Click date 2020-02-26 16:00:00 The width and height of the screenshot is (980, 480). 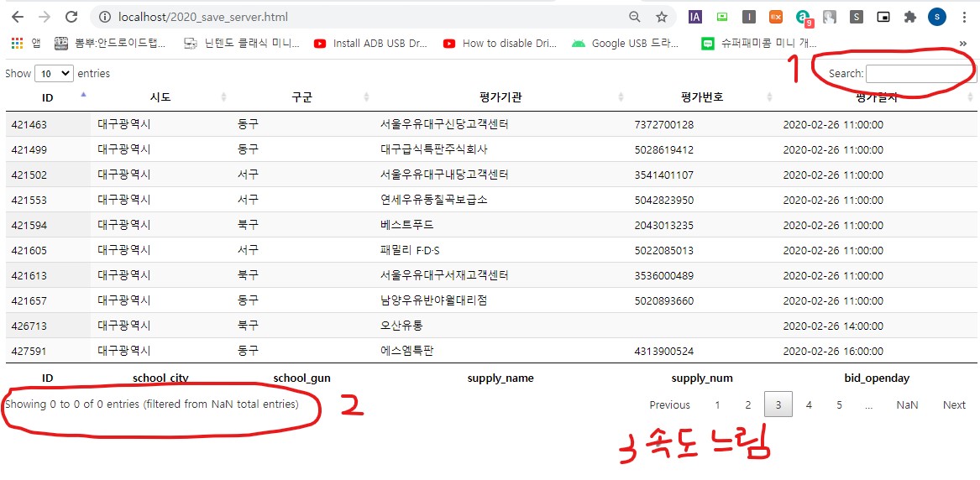click(x=833, y=352)
